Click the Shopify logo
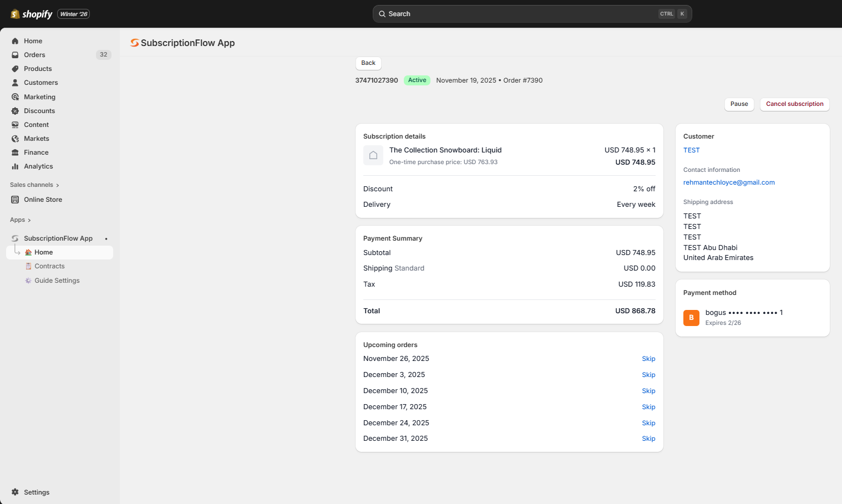Screen dimensions: 842x504 [32, 14]
